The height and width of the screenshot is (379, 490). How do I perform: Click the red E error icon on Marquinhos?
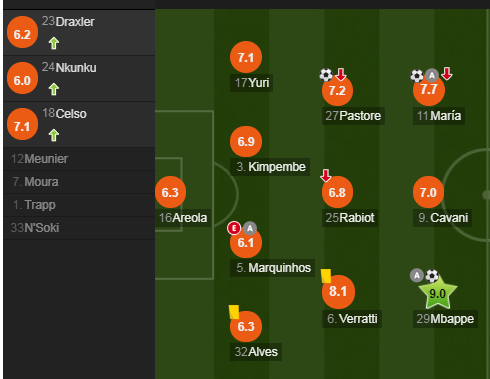pos(234,228)
